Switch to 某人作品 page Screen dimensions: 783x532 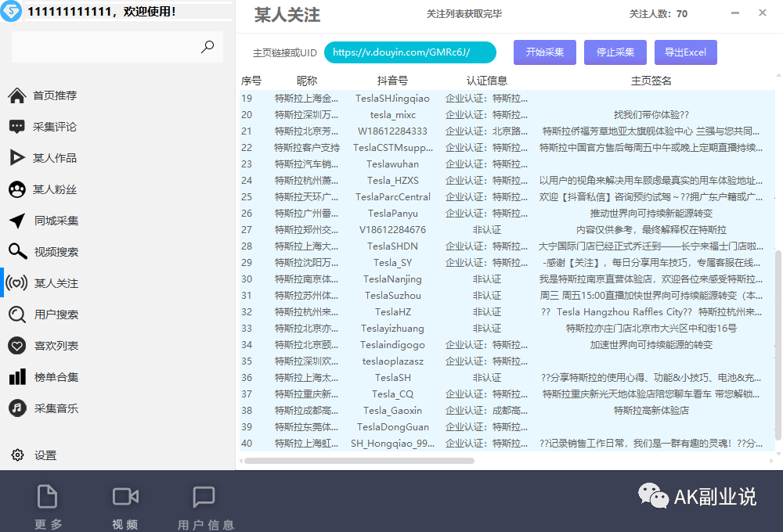pos(55,158)
